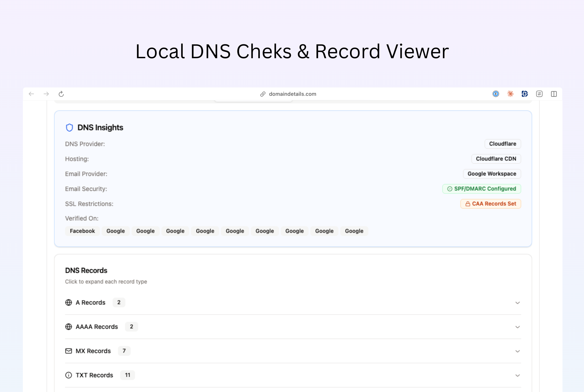Select the Facebook verification tag
The width and height of the screenshot is (584, 392).
coord(82,231)
